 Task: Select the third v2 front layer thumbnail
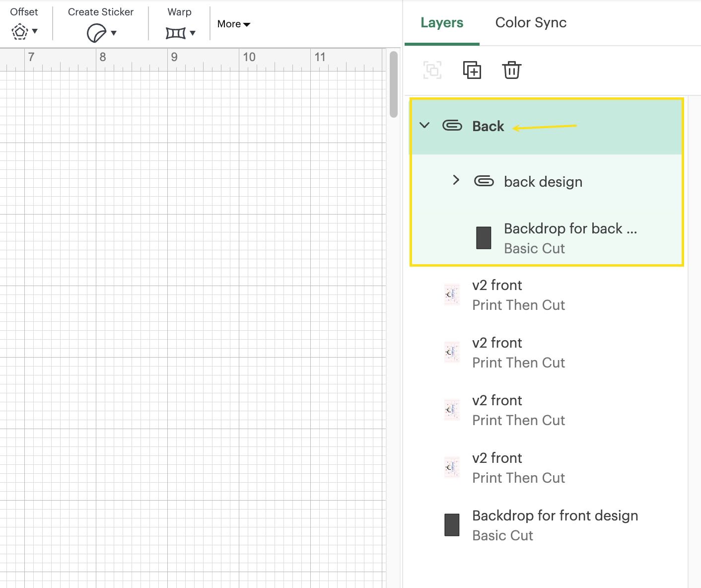[x=452, y=410]
